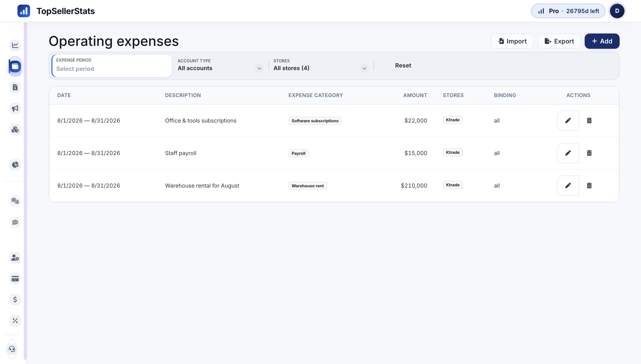Edit the Staff payroll expense

(568, 153)
